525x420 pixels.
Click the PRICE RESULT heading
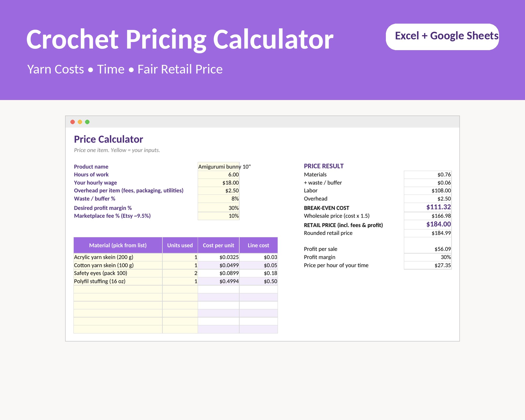(324, 166)
